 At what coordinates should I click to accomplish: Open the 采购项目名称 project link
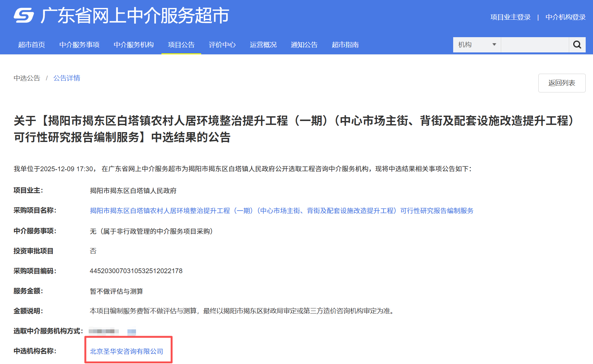[281, 211]
